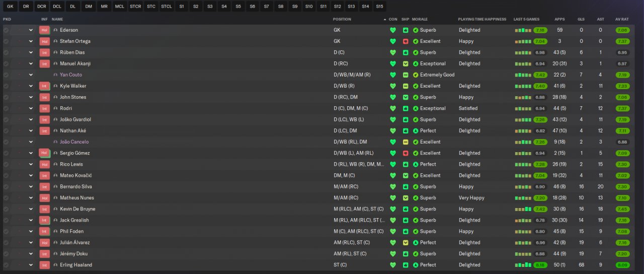Open the position dropdown arrow for Joško Gvardiol
644x274 pixels.
tap(31, 120)
